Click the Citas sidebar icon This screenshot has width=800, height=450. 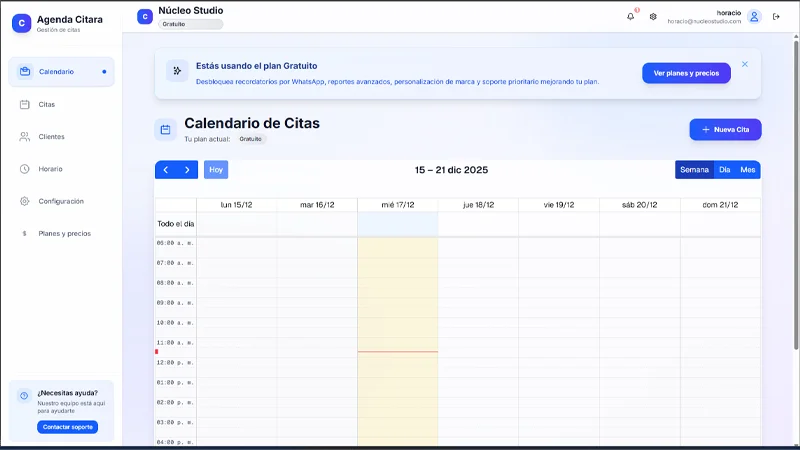pos(24,104)
